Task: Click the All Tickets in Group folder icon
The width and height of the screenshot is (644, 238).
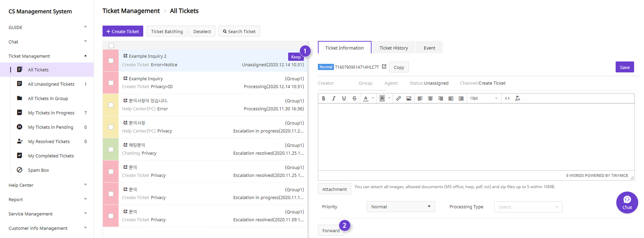Action: coord(20,98)
